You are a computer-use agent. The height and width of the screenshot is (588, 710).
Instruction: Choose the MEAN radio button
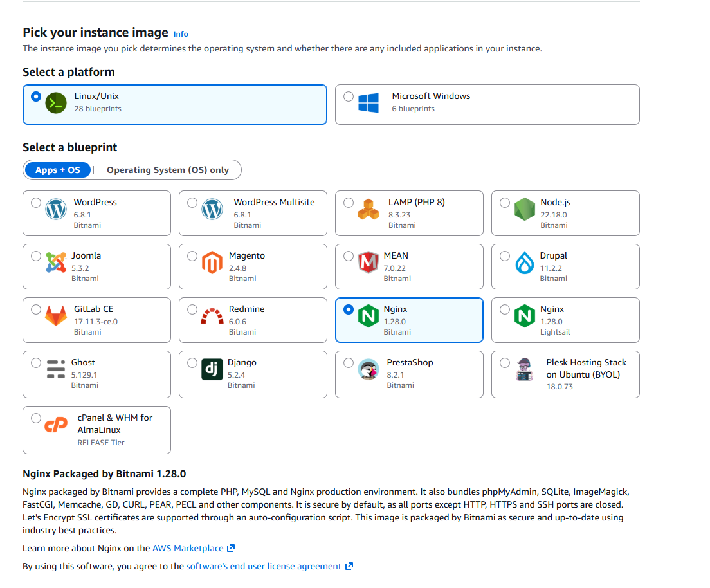348,256
